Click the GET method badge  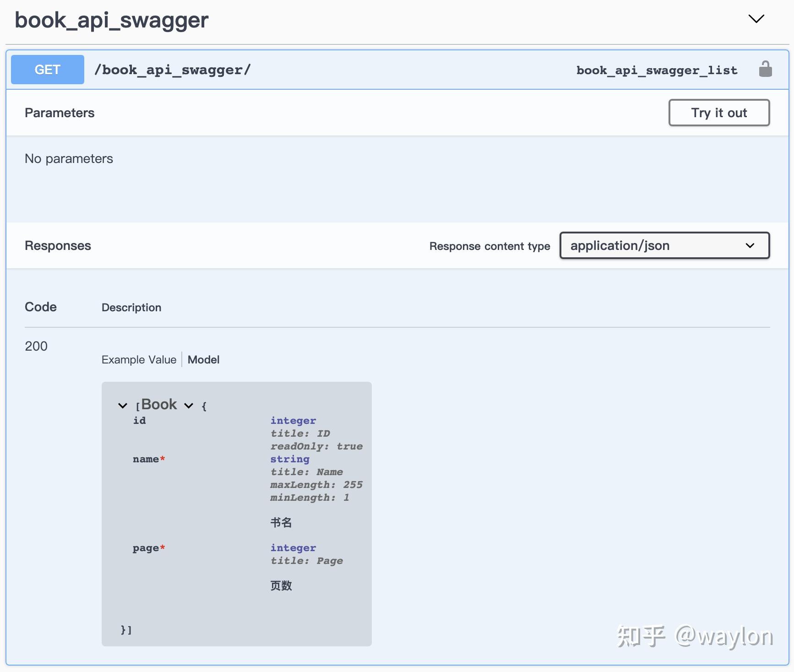[x=47, y=69]
